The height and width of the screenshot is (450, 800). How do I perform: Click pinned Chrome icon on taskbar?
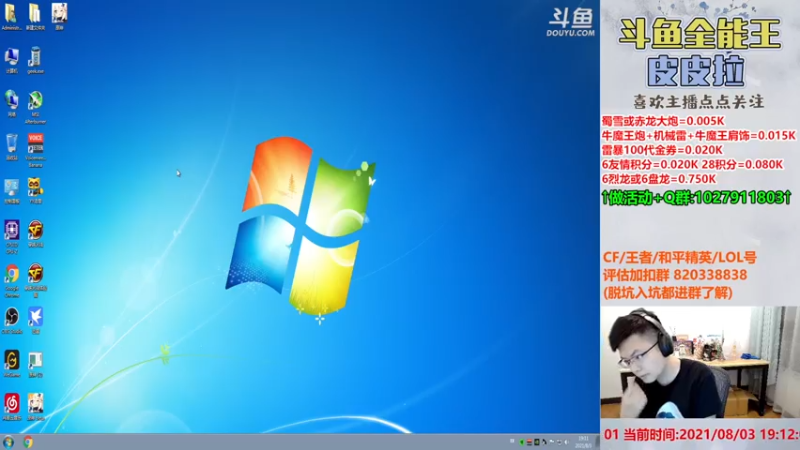click(x=28, y=442)
